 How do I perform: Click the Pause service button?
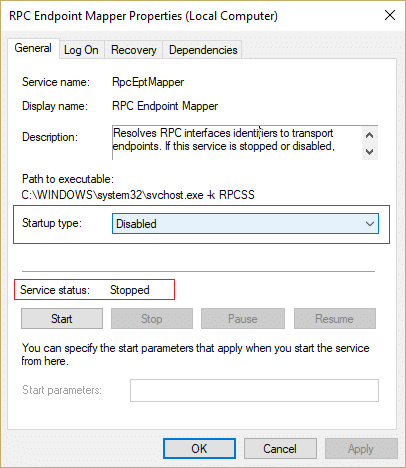pyautogui.click(x=243, y=319)
